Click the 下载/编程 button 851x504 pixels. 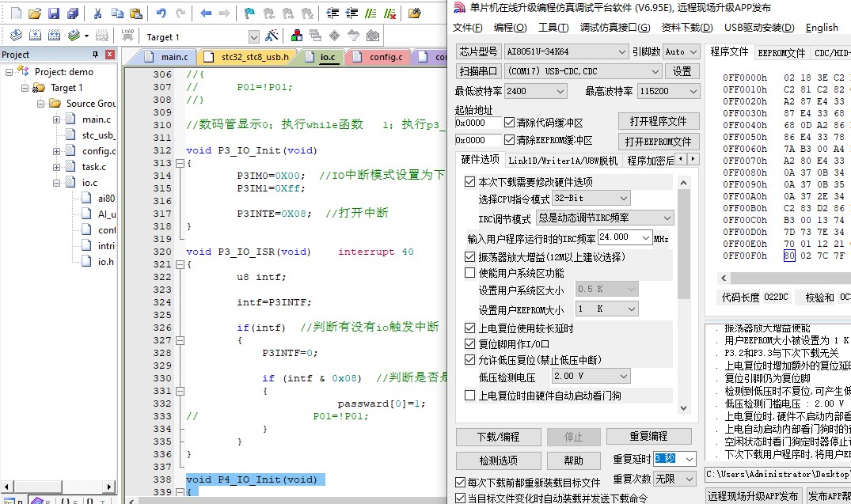(498, 437)
